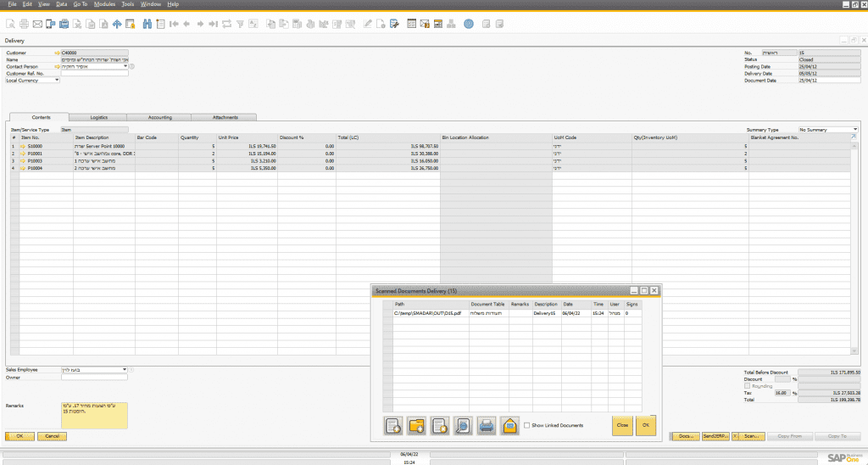Enable the Show Linked Documents checkbox
Screen dimensions: 868x465
tap(526, 425)
